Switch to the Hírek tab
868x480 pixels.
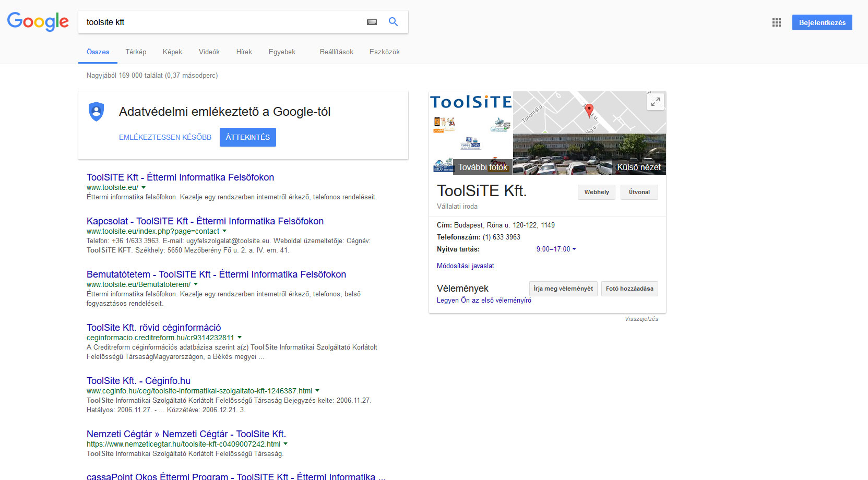tap(244, 52)
